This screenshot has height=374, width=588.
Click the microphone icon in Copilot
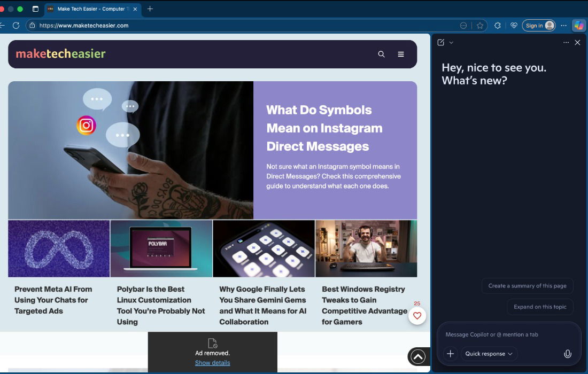tap(568, 354)
